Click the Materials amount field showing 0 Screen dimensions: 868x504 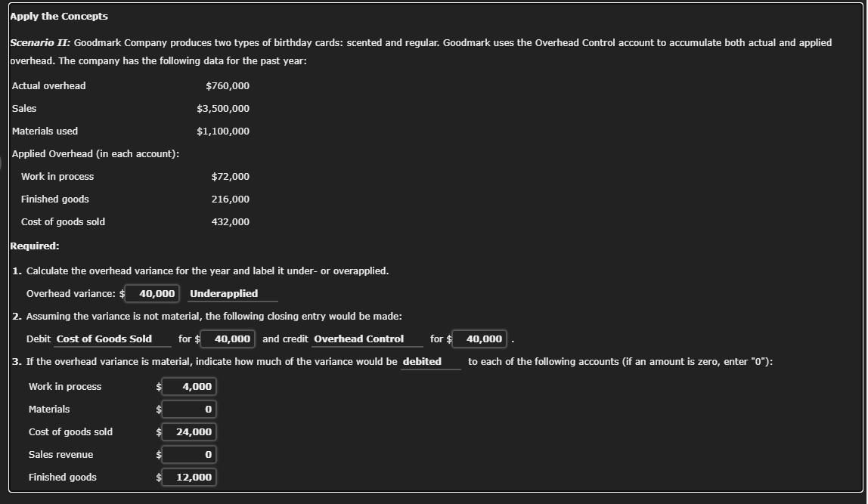(x=189, y=409)
